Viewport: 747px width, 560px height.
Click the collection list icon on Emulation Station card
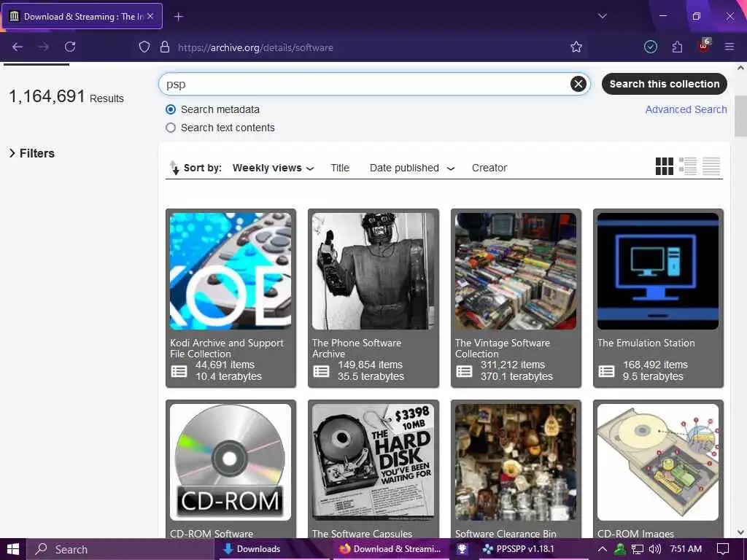pyautogui.click(x=606, y=371)
